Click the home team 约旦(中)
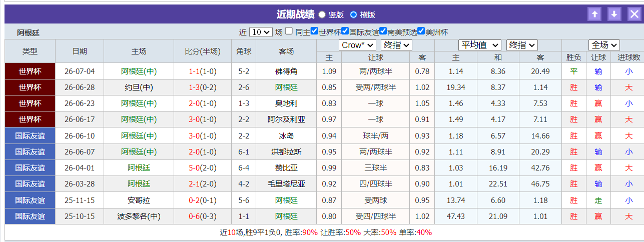The height and width of the screenshot is (242, 644). (x=139, y=87)
